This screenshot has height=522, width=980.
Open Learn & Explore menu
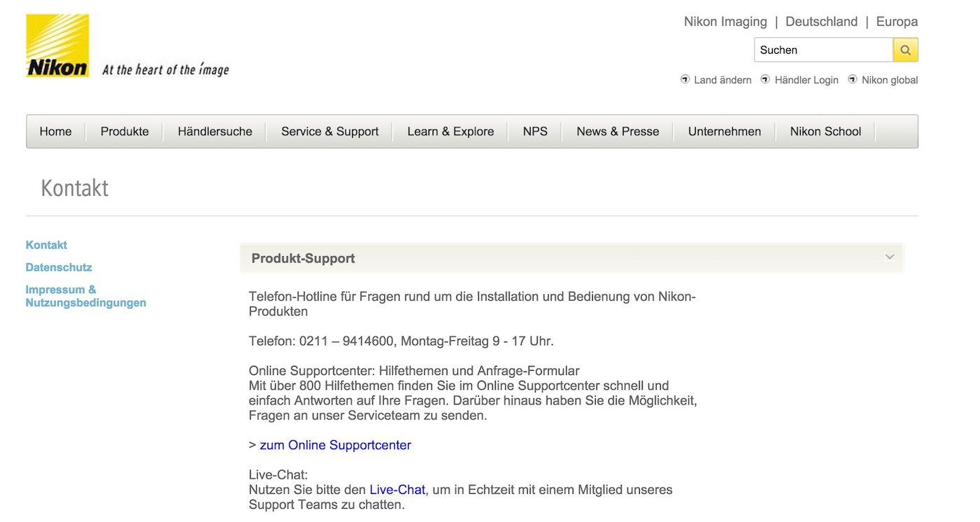point(451,132)
